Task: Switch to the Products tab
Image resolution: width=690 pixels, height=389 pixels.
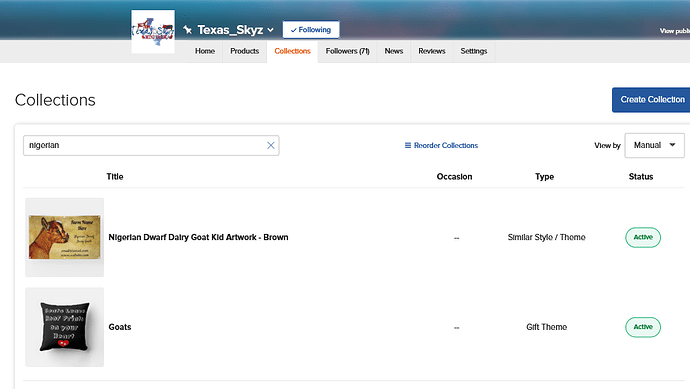Action: coord(244,51)
